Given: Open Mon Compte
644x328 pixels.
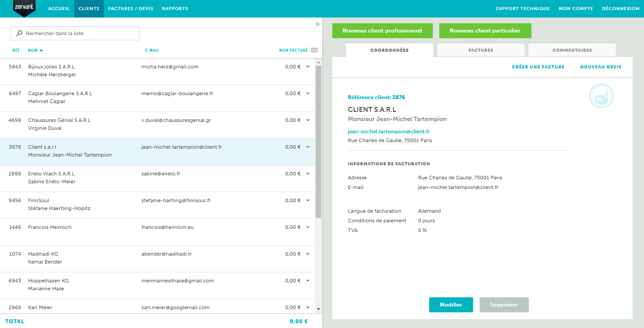Looking at the screenshot, I should [x=576, y=9].
